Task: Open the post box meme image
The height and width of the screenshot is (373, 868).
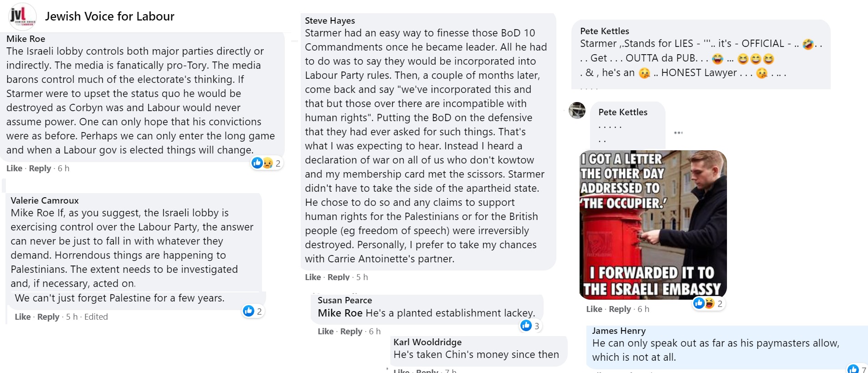Action: point(653,225)
